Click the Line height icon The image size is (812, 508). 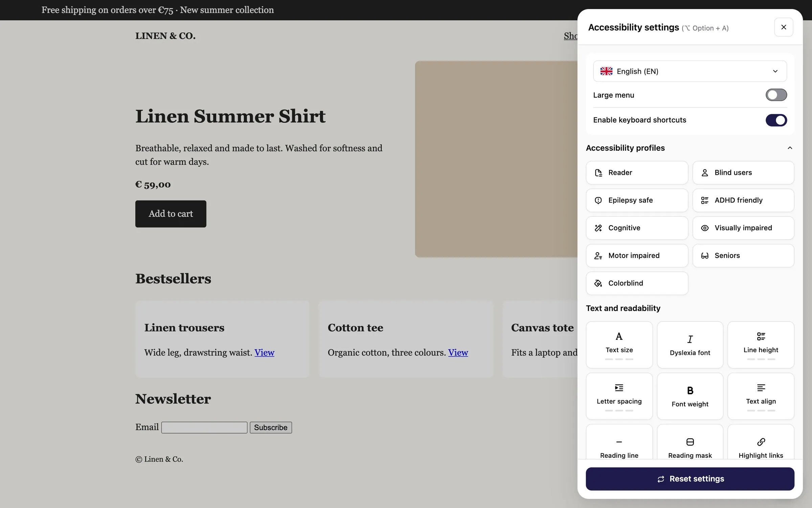(x=761, y=336)
